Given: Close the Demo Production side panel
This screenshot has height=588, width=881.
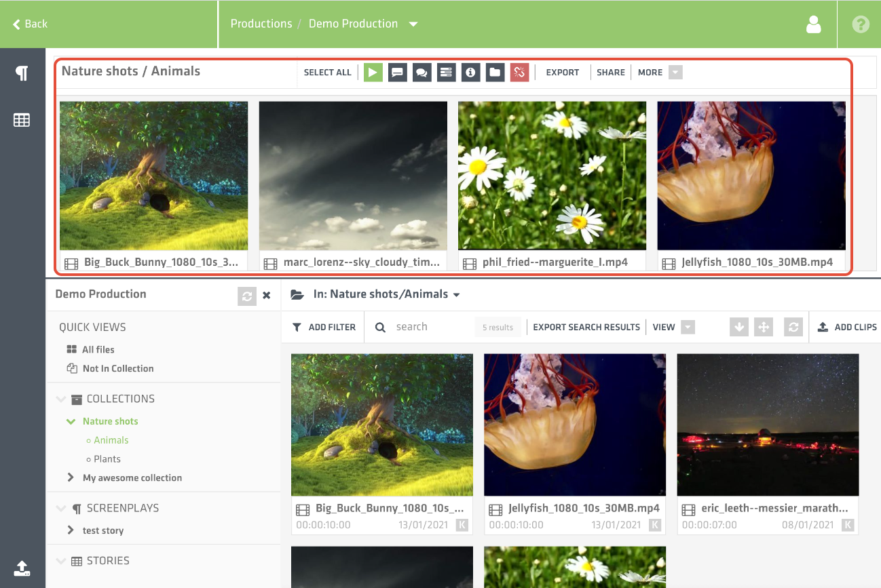Looking at the screenshot, I should pos(267,295).
